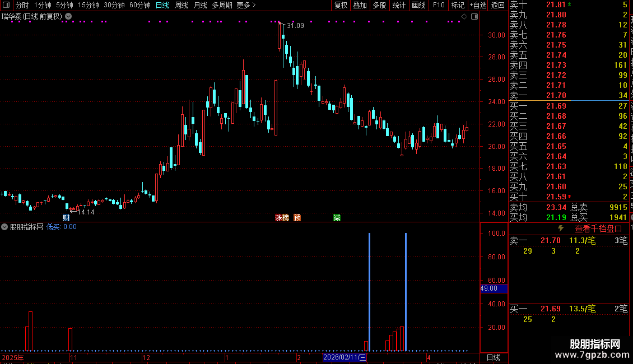Click the F10 company info button
This screenshot has width=633, height=364.
[439, 5]
